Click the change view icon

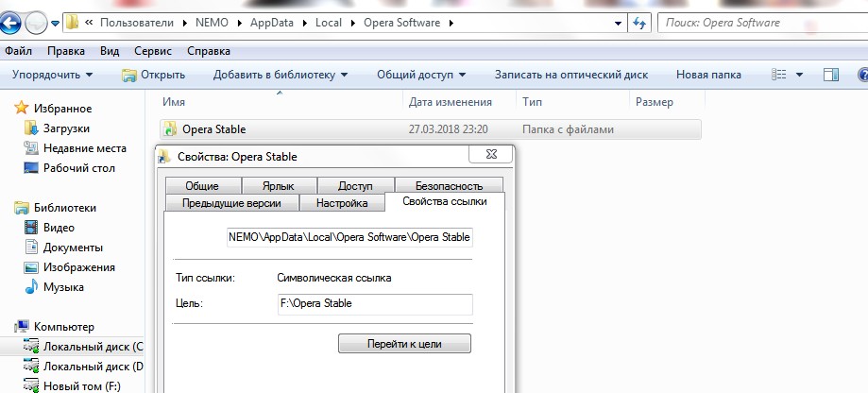(779, 75)
